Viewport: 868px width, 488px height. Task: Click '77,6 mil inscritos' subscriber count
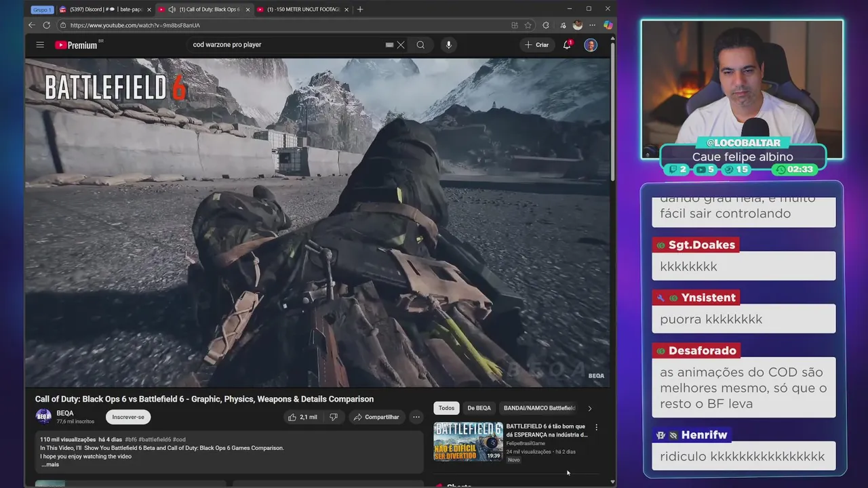point(75,422)
